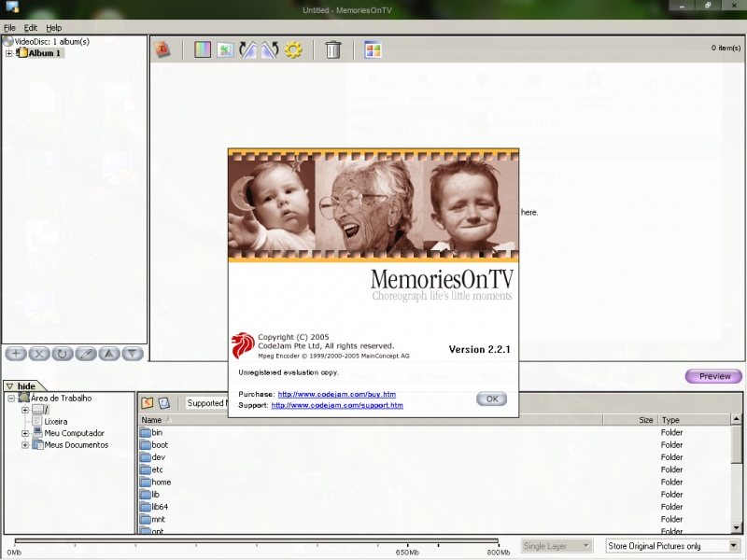Click the Preview button
The image size is (747, 560).
pyautogui.click(x=714, y=376)
